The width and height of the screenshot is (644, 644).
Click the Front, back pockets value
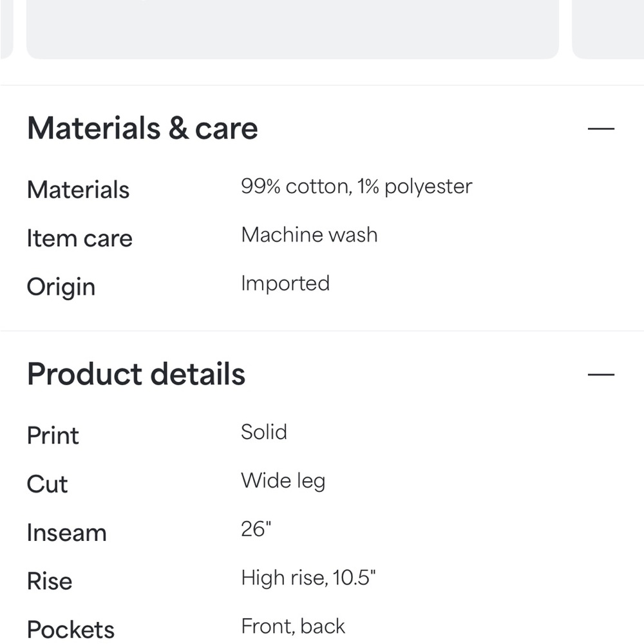coord(293,627)
